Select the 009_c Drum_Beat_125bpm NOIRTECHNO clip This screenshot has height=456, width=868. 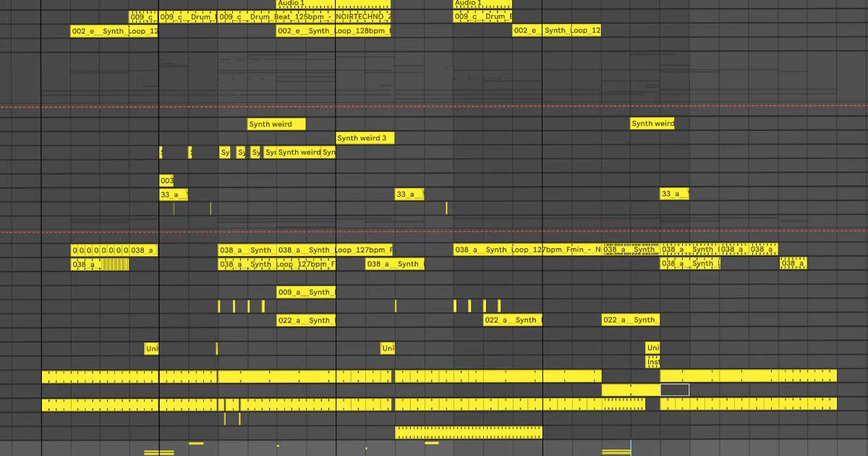point(304,17)
